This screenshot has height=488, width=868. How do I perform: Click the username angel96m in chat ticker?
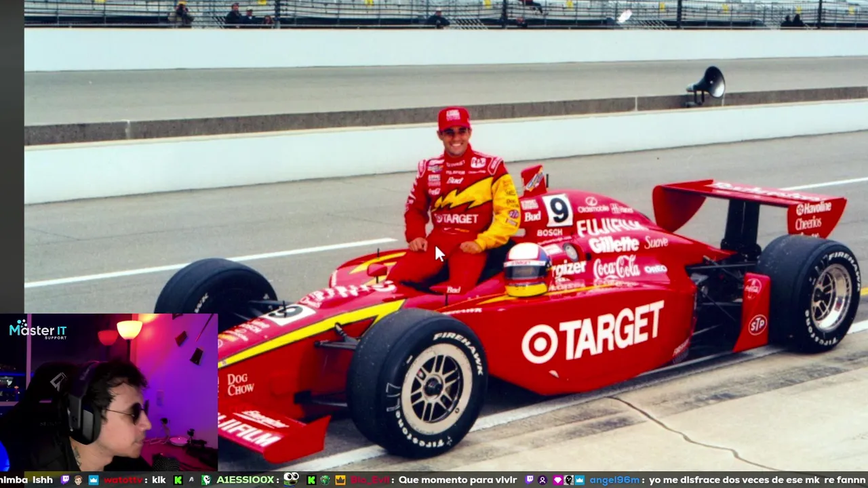pos(614,480)
